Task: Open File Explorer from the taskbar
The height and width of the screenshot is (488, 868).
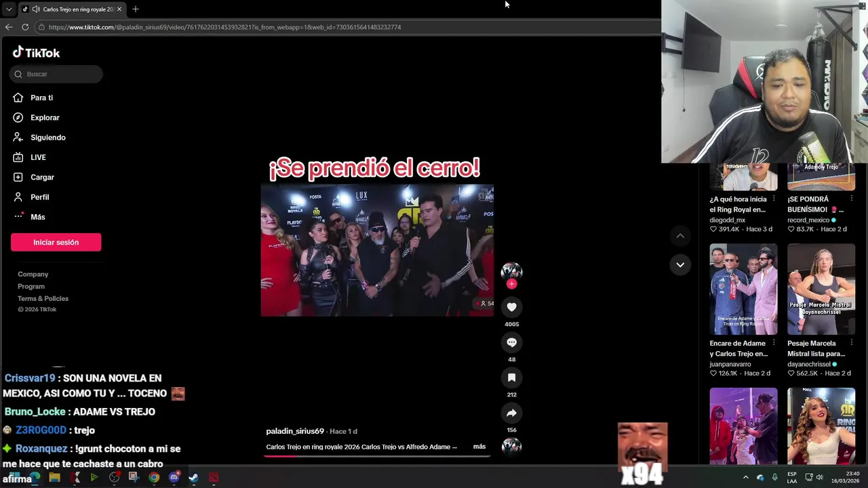Action: tap(55, 477)
